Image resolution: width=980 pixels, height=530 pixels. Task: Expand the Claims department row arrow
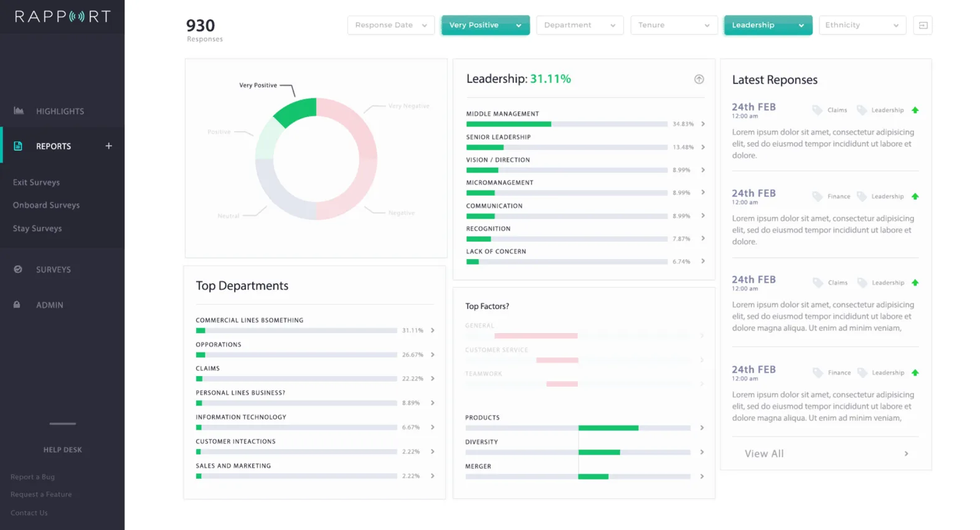(433, 379)
